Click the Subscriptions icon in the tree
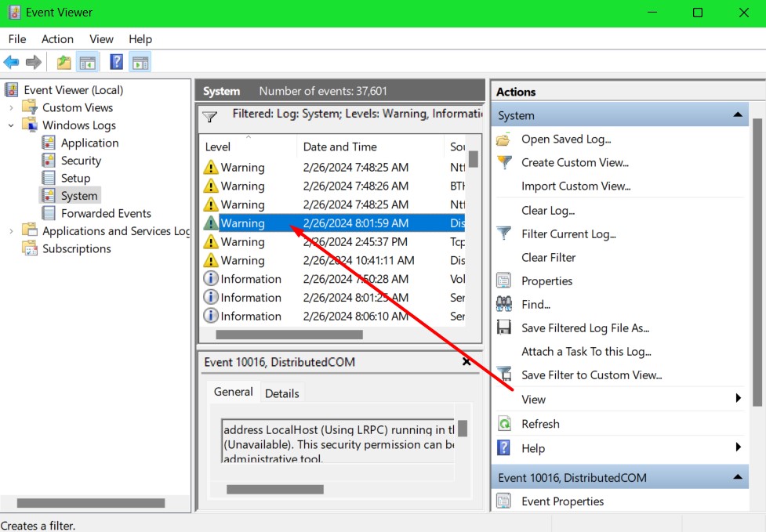Image resolution: width=766 pixels, height=532 pixels. pos(31,248)
